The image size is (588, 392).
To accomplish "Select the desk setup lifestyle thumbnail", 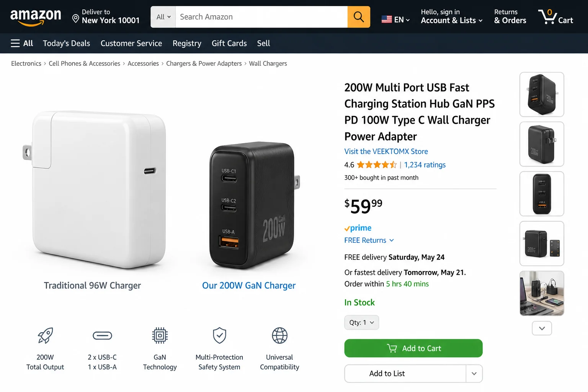I will tap(542, 293).
